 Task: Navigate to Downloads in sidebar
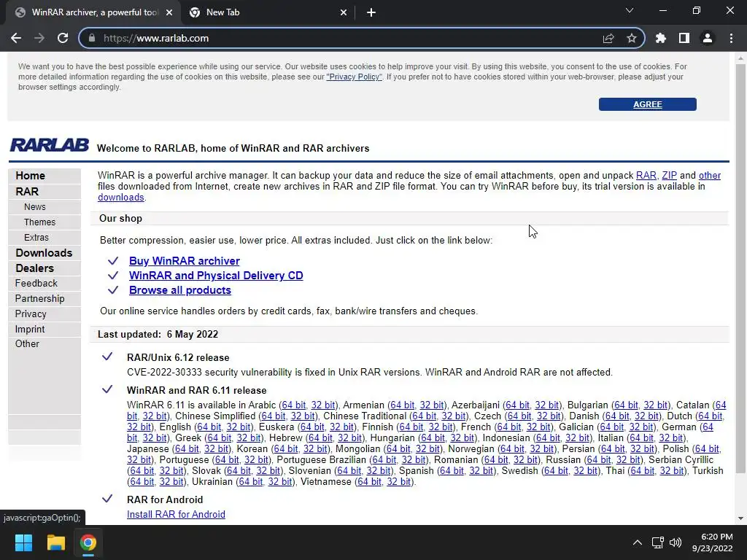(44, 253)
